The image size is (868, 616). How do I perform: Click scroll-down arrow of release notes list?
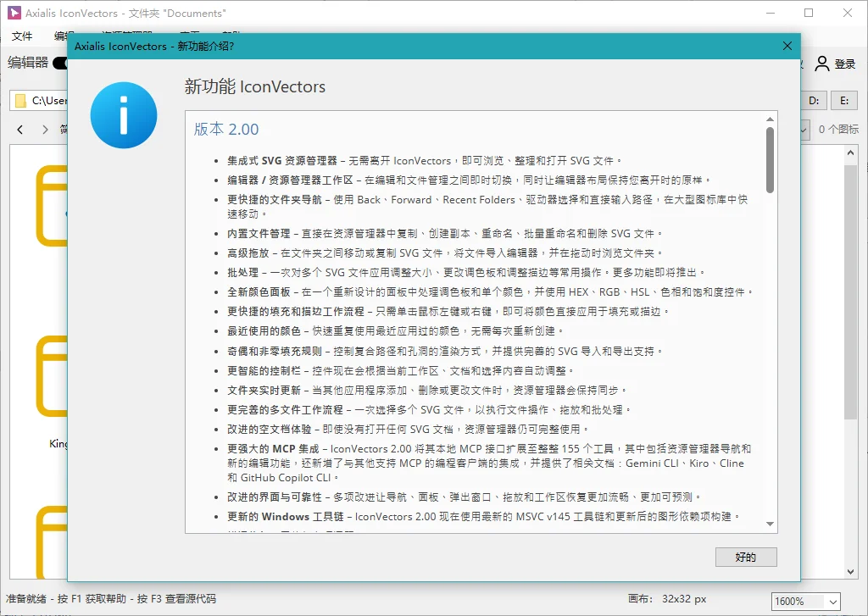coord(770,524)
